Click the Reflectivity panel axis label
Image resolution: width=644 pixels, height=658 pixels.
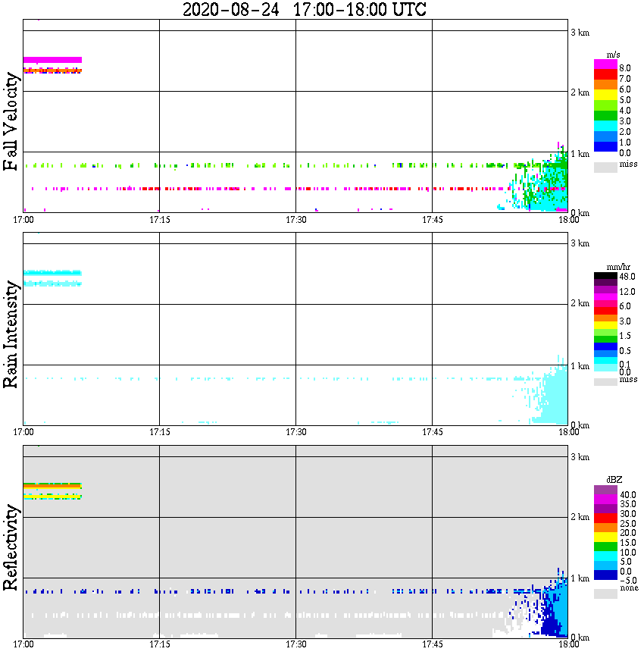pos(11,547)
